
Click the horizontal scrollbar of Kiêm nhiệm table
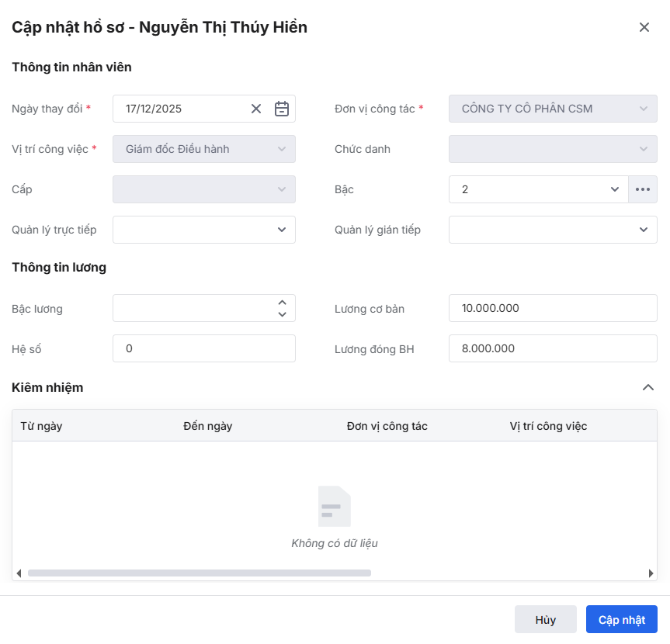point(200,573)
